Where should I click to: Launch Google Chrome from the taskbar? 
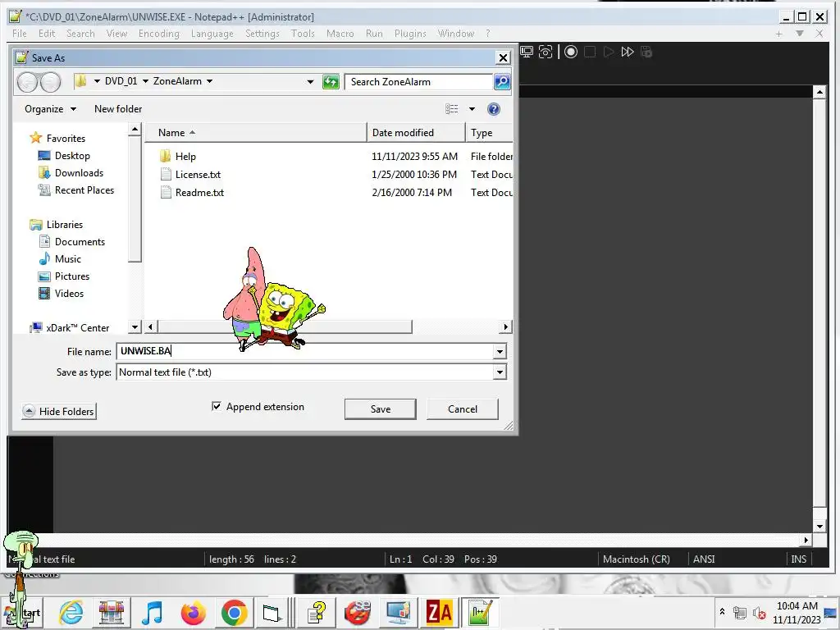(234, 613)
